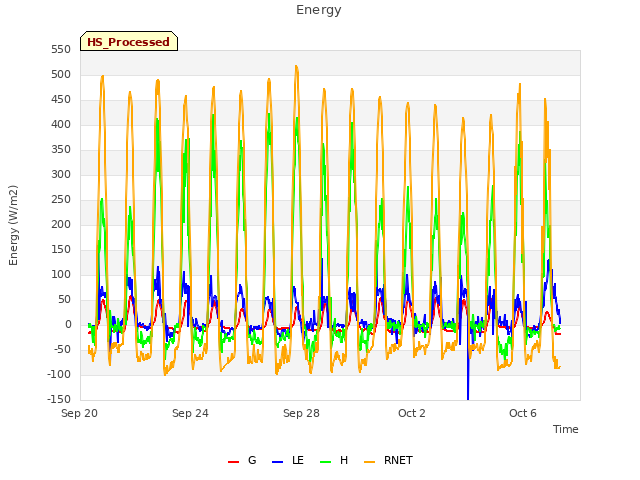Click the 300 y-axis tick label
640x480 pixels.
coord(61,175)
